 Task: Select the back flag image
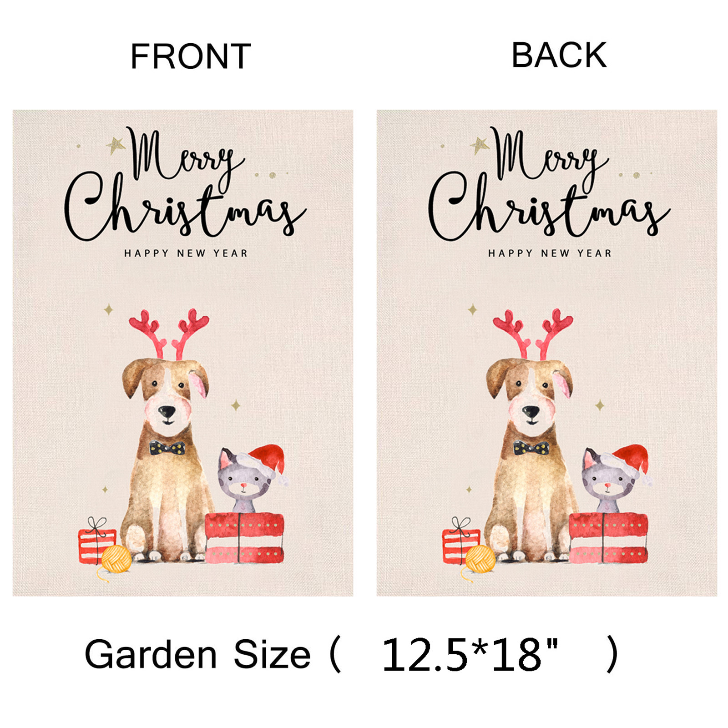click(547, 353)
